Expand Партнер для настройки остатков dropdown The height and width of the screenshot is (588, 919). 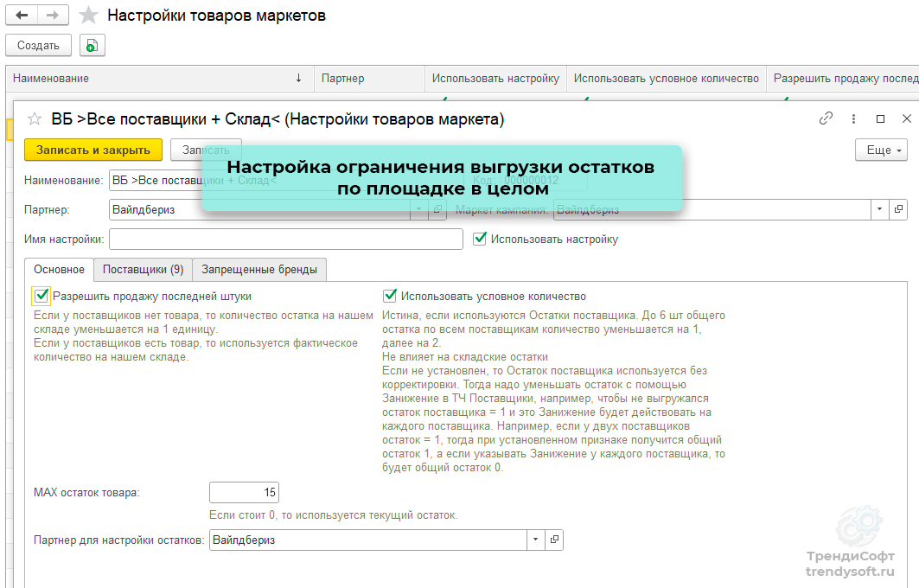click(536, 540)
